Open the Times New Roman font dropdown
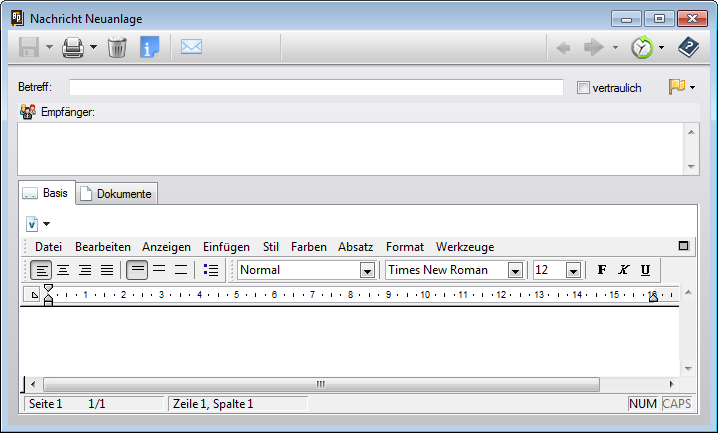 point(515,270)
